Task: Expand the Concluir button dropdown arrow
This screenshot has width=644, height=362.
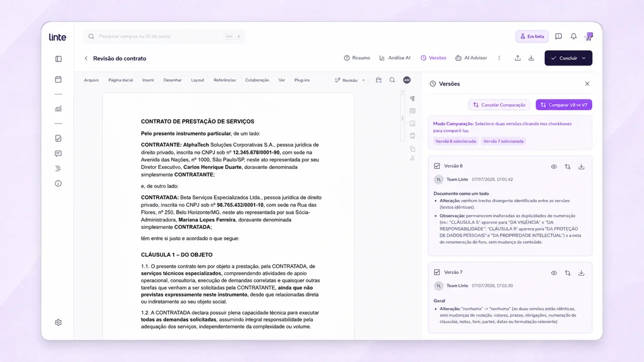Action: click(584, 58)
